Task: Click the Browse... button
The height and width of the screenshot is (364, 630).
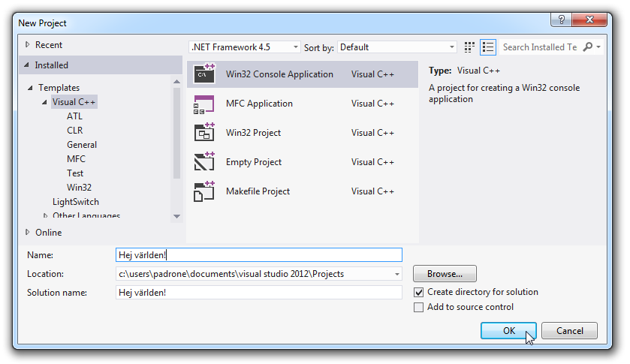Action: coord(445,274)
